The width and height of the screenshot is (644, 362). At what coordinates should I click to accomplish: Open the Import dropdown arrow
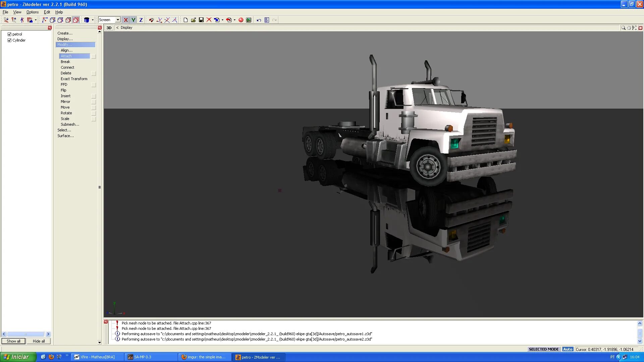point(222,20)
